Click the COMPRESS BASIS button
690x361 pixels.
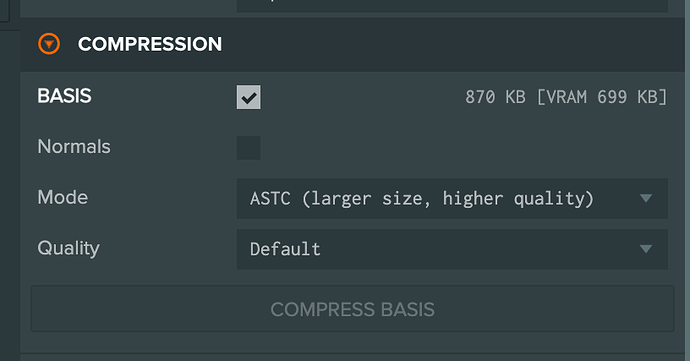pyautogui.click(x=352, y=309)
